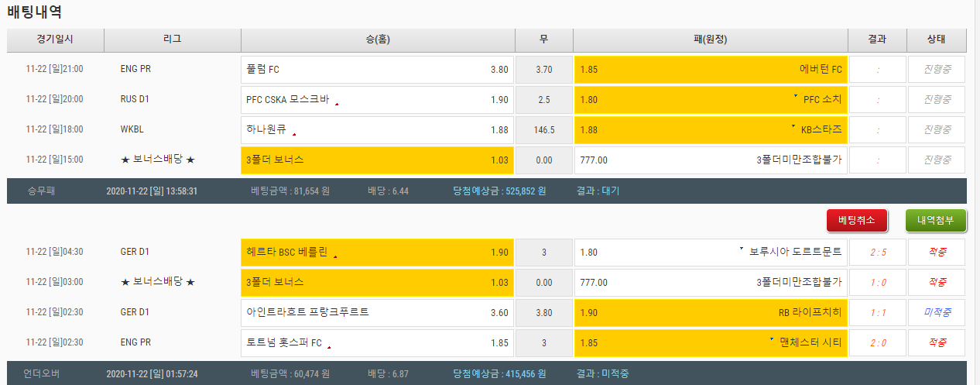Click the 146.5 draw value for WKBL

tap(543, 130)
